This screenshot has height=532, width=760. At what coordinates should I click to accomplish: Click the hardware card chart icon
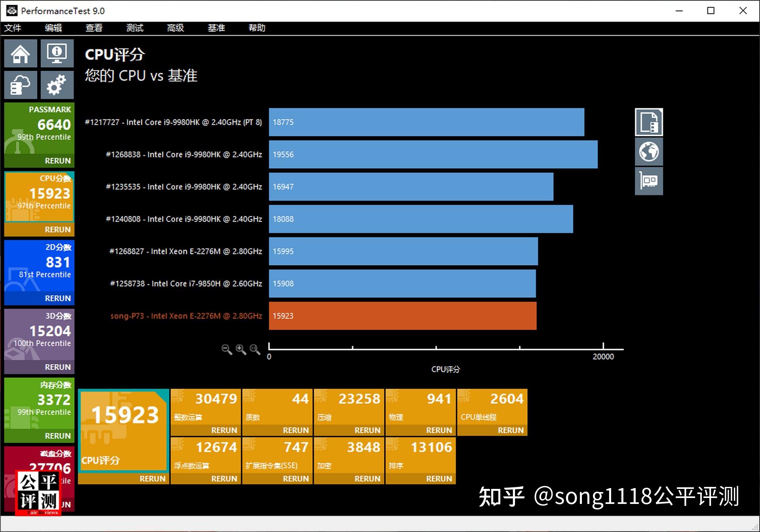tap(649, 181)
